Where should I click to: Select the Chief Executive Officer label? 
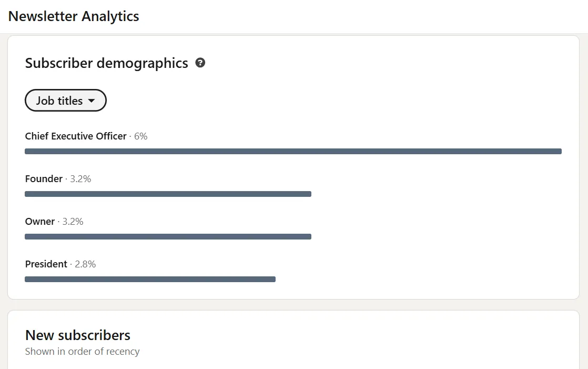point(76,136)
